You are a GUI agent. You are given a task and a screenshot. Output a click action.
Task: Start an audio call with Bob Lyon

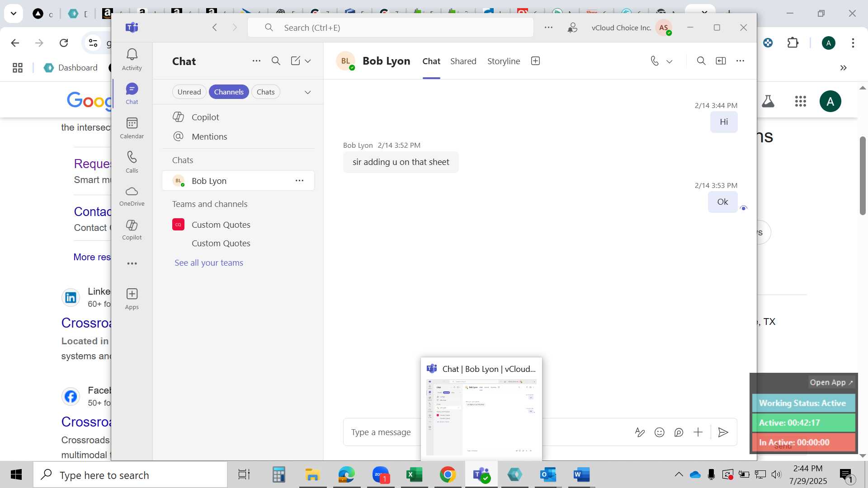click(x=654, y=61)
